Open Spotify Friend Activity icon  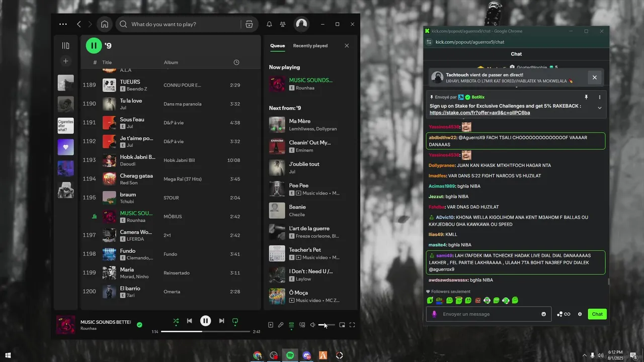(283, 24)
